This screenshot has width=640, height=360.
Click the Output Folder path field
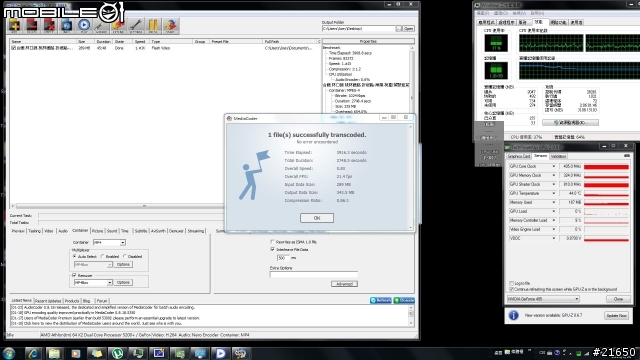coord(358,29)
